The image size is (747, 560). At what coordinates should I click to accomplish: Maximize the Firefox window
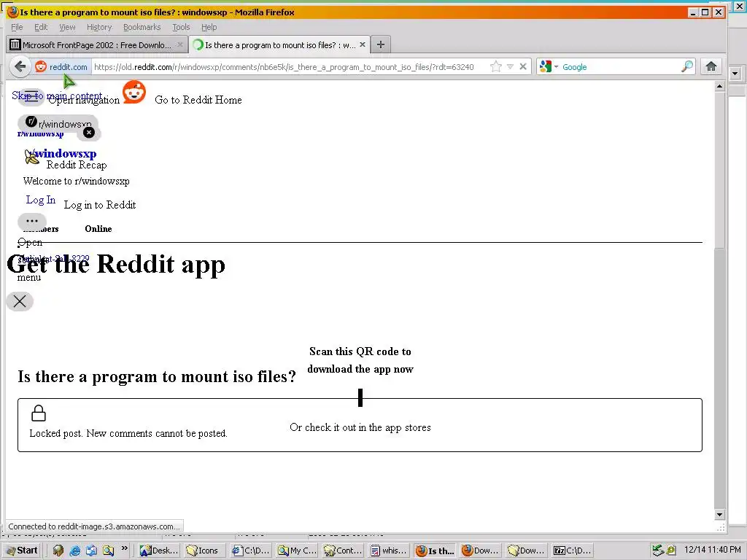point(705,12)
